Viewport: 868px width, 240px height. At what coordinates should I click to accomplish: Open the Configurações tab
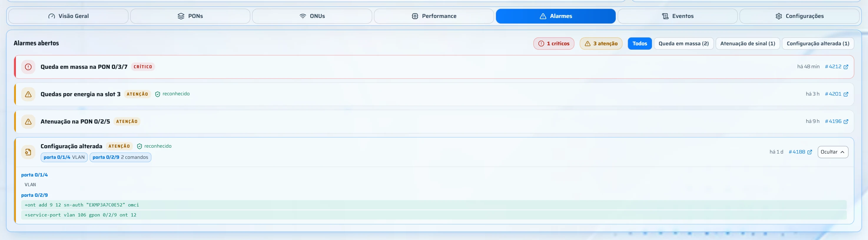tap(799, 16)
